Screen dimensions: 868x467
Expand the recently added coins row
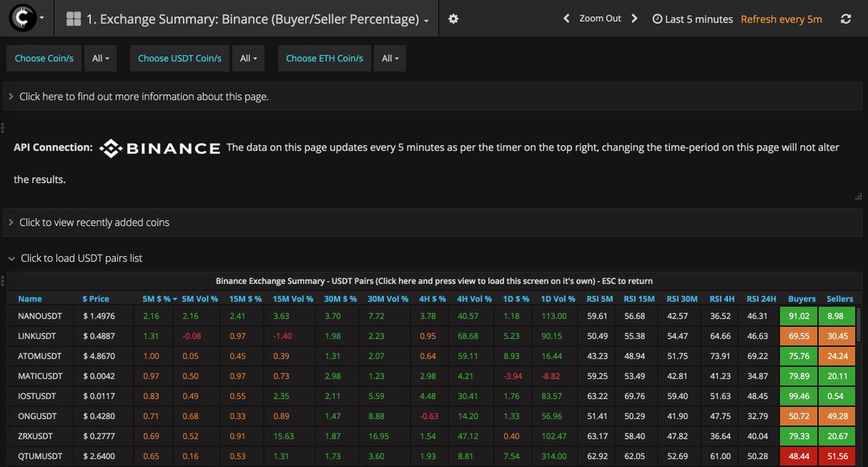tap(433, 222)
